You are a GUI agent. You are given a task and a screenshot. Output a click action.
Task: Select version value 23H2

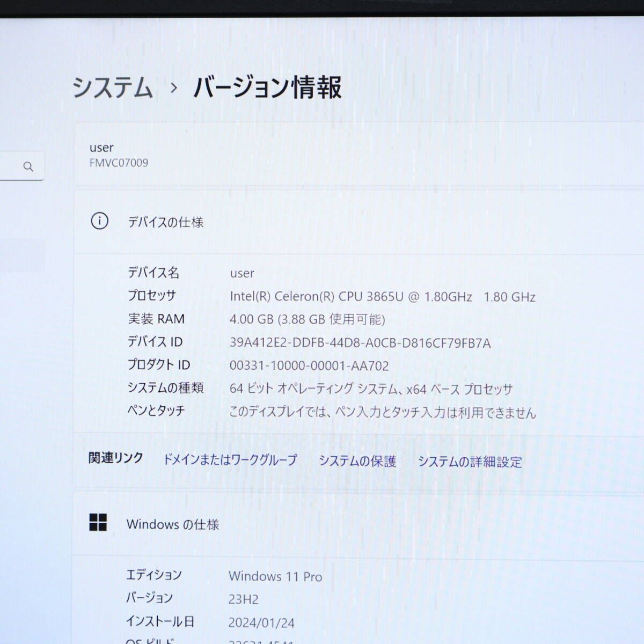point(243,599)
